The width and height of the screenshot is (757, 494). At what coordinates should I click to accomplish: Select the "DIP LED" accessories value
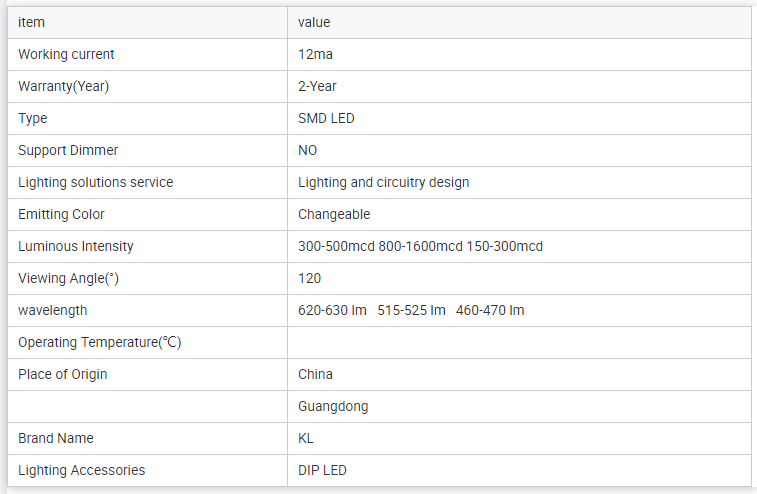[x=322, y=470]
